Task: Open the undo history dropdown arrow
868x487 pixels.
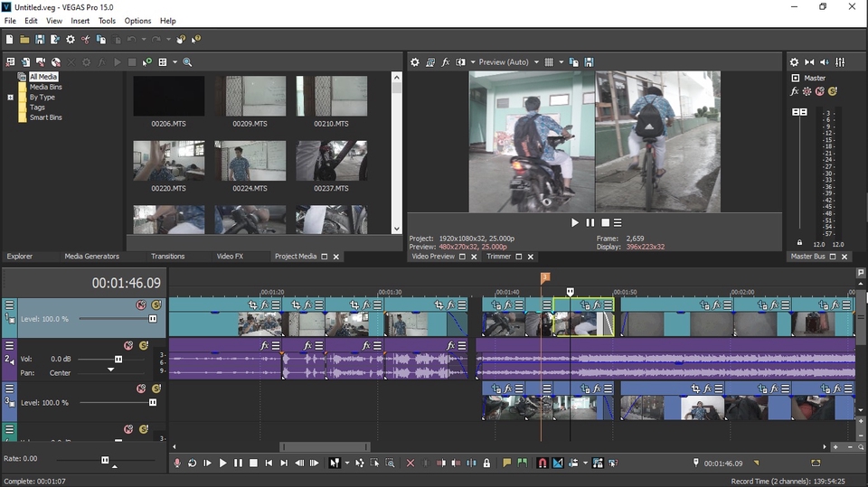Action: pos(144,39)
